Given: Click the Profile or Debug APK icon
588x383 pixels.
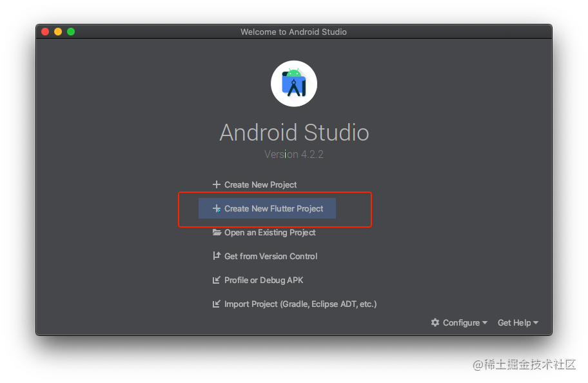Looking at the screenshot, I should (x=217, y=280).
